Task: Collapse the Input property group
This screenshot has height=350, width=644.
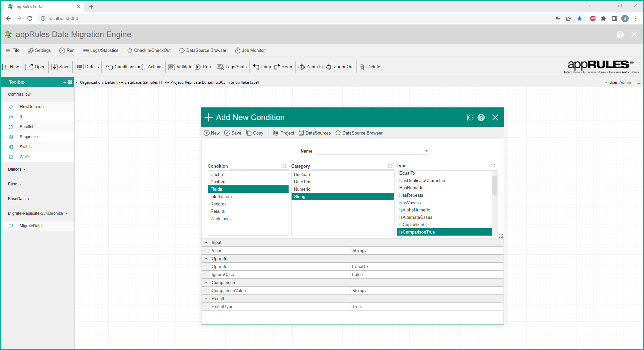Action: [x=206, y=243]
